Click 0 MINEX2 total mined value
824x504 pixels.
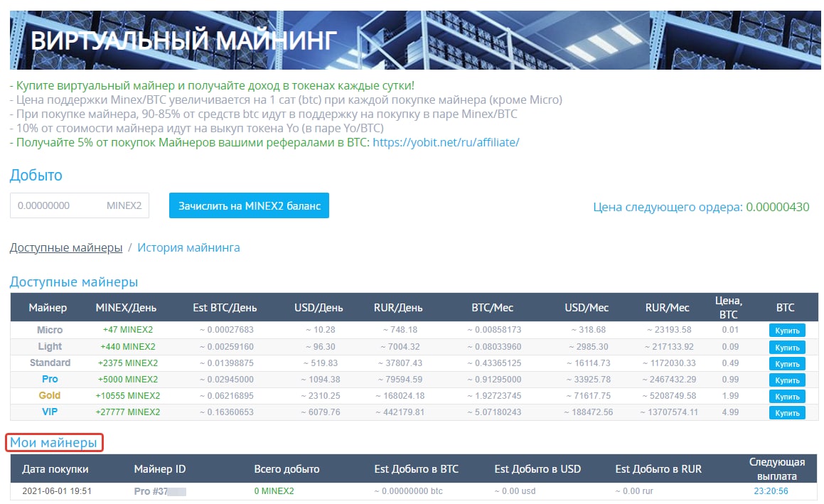coord(274,491)
